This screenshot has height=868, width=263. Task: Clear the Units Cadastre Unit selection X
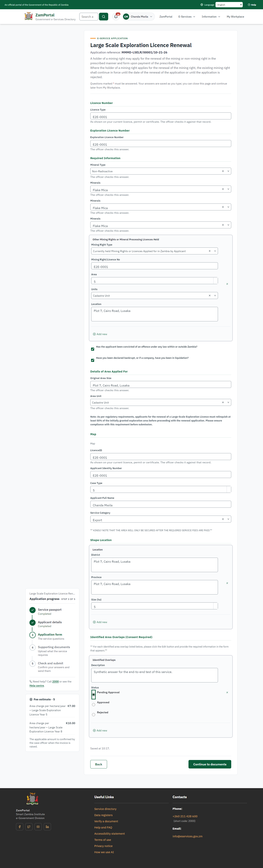[209, 296]
